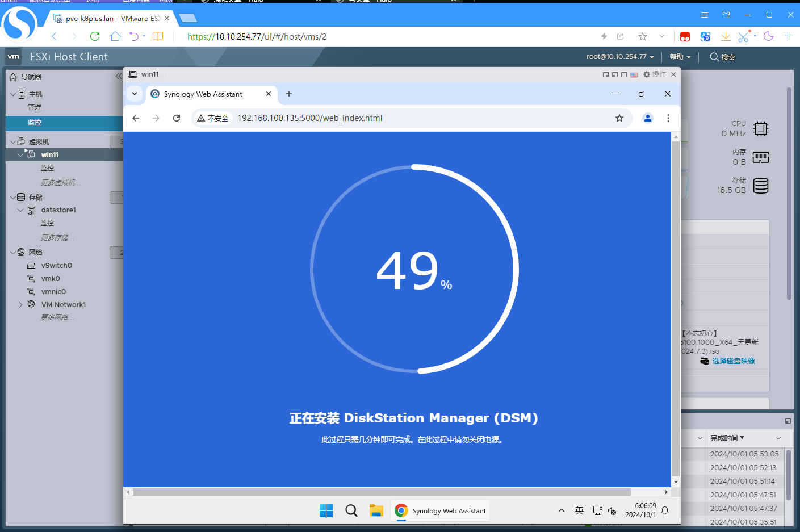Select 管理 under 主机

(35, 107)
